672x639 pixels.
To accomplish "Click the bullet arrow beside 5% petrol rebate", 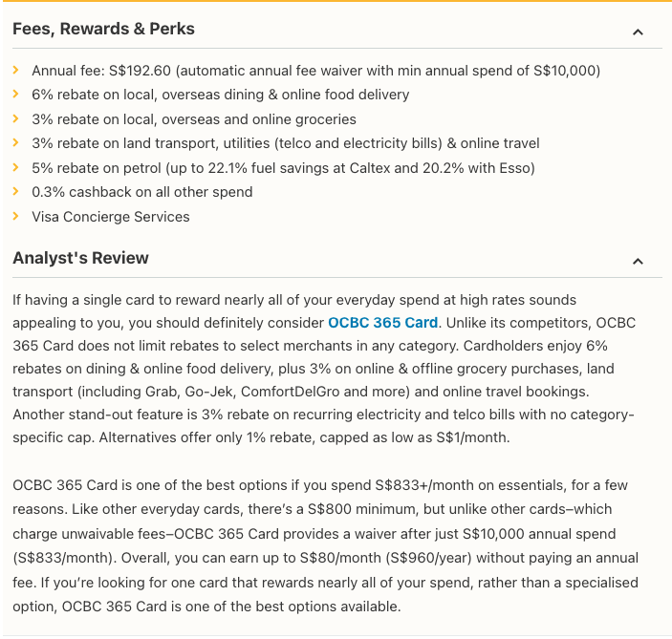I will tap(16, 168).
